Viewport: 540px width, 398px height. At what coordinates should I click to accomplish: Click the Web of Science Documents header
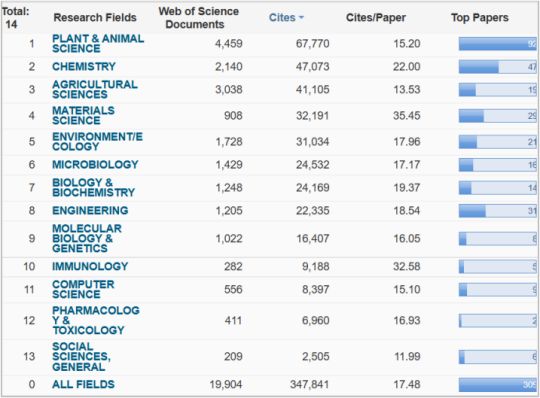[x=198, y=18]
